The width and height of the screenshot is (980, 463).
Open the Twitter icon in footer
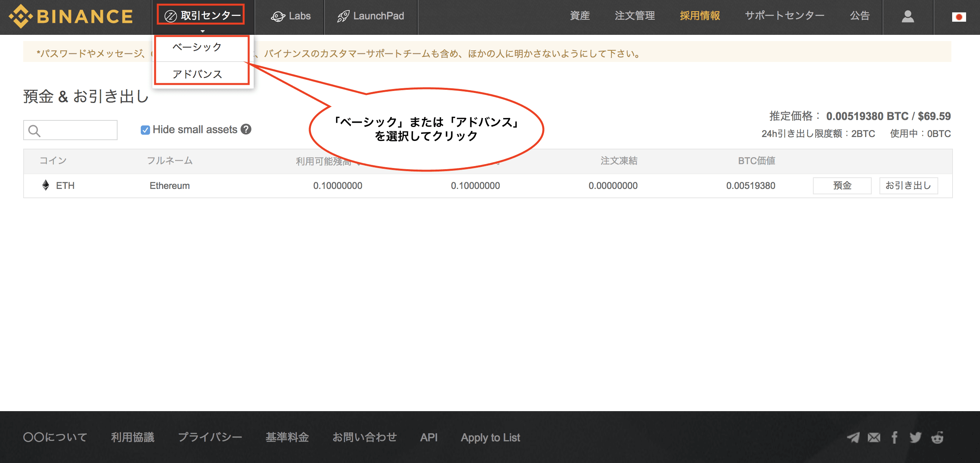(x=915, y=438)
